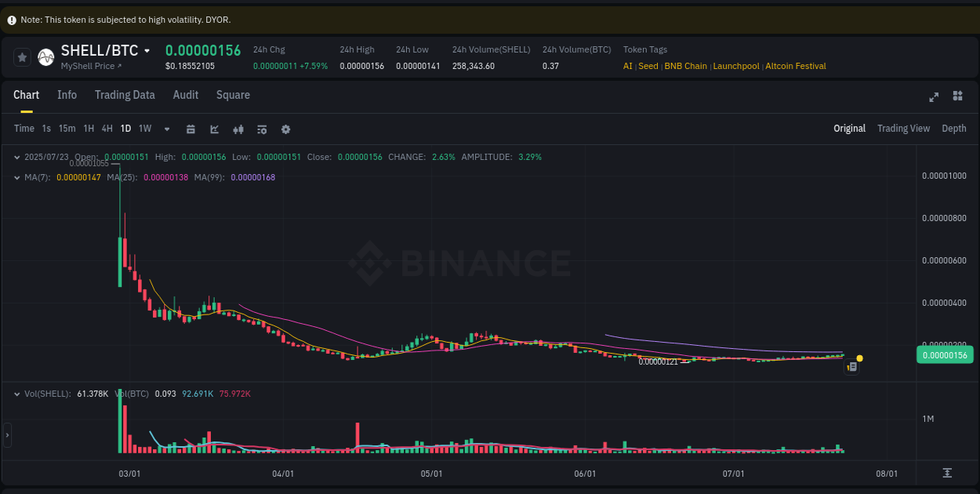The width and height of the screenshot is (980, 494).
Task: Open the date range picker icon
Action: pyautogui.click(x=191, y=128)
